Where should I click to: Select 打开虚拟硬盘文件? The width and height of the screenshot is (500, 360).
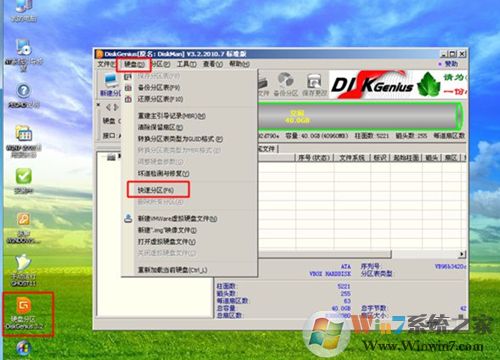[167, 242]
